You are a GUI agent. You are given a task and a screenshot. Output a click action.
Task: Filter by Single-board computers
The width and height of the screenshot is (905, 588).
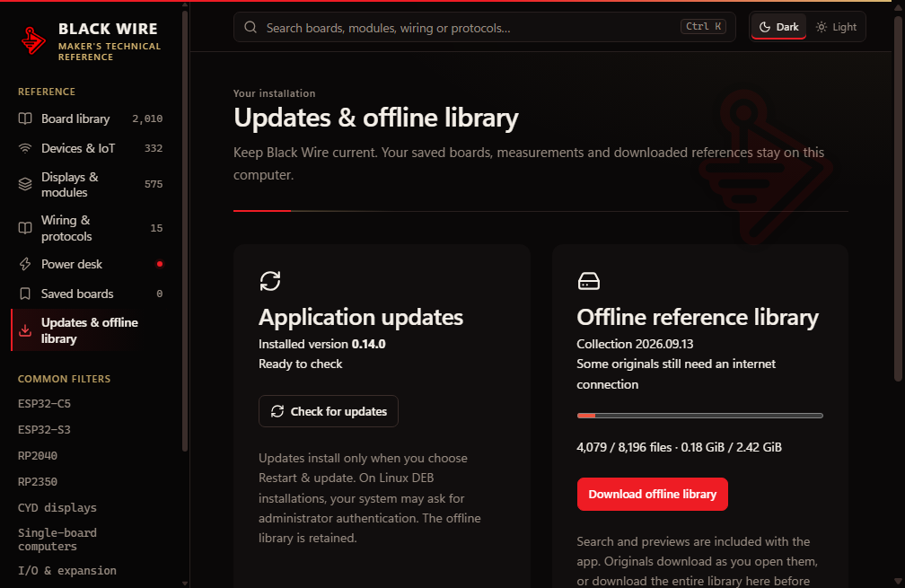point(57,539)
